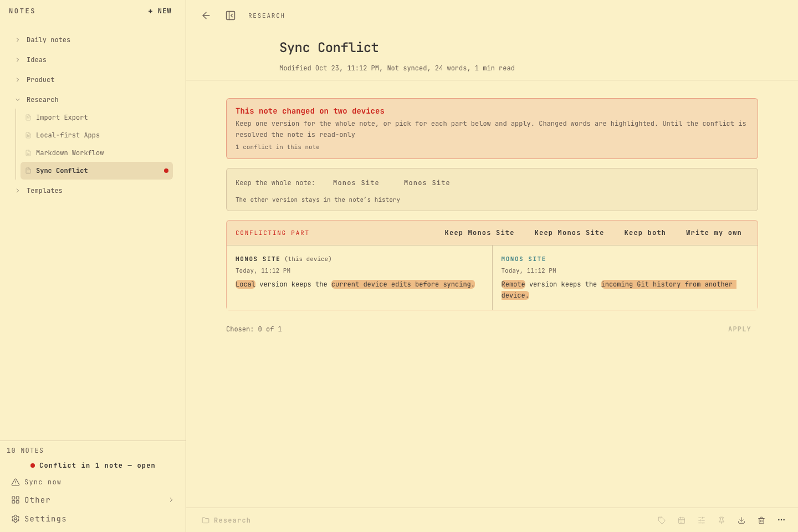Click the folder icon beside Research in footer
Viewport: 798px width, 532px height.
tap(206, 520)
